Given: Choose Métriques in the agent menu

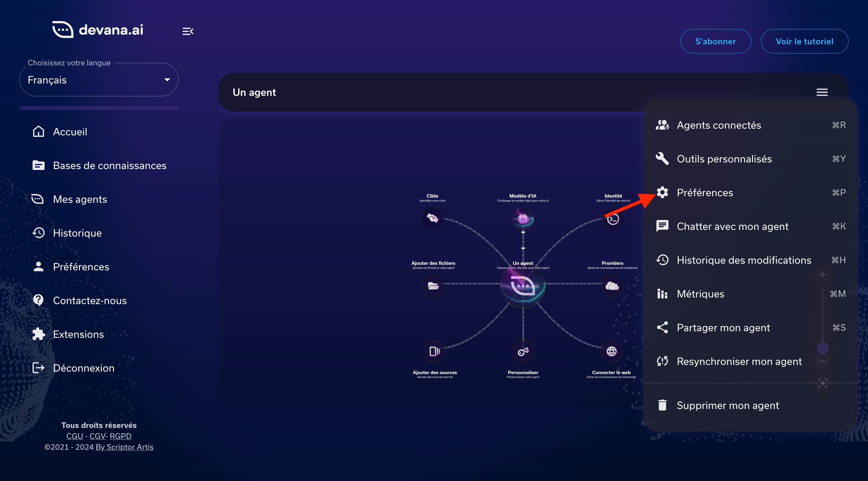Looking at the screenshot, I should click(x=700, y=294).
